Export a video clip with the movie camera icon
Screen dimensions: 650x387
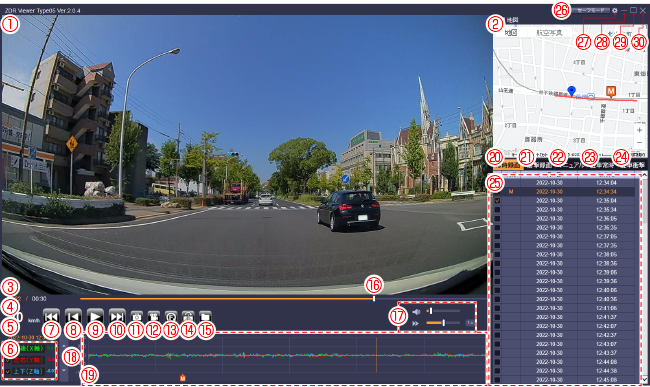pos(154,317)
